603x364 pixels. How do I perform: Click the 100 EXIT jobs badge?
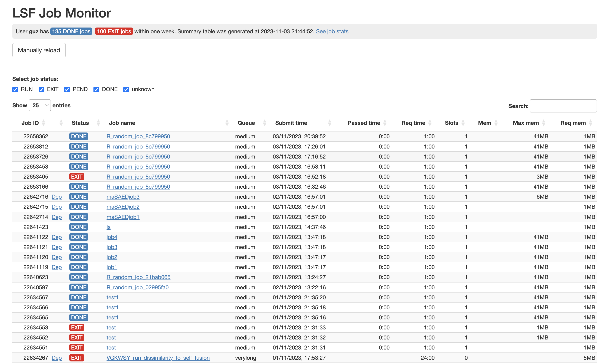(114, 31)
